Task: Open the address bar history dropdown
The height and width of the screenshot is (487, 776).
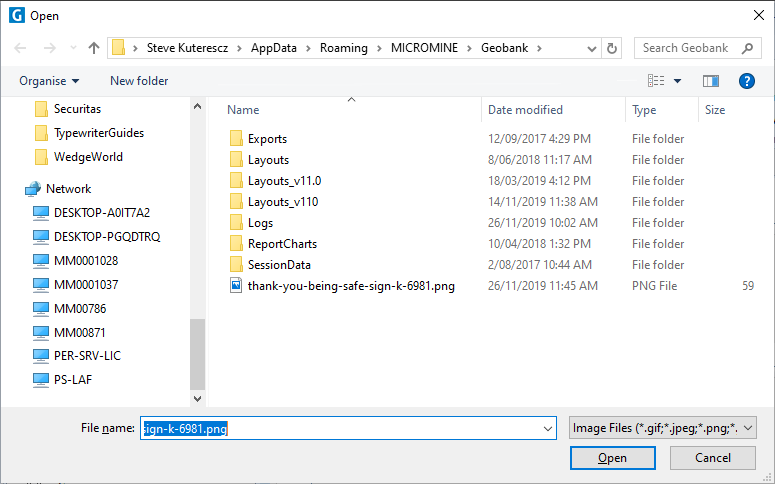Action: [591, 49]
